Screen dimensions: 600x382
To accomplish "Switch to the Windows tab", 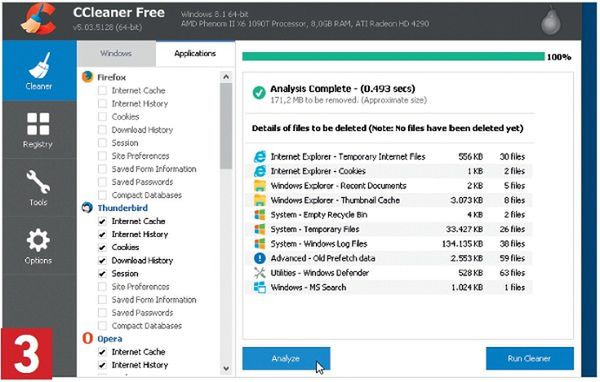I will 116,53.
